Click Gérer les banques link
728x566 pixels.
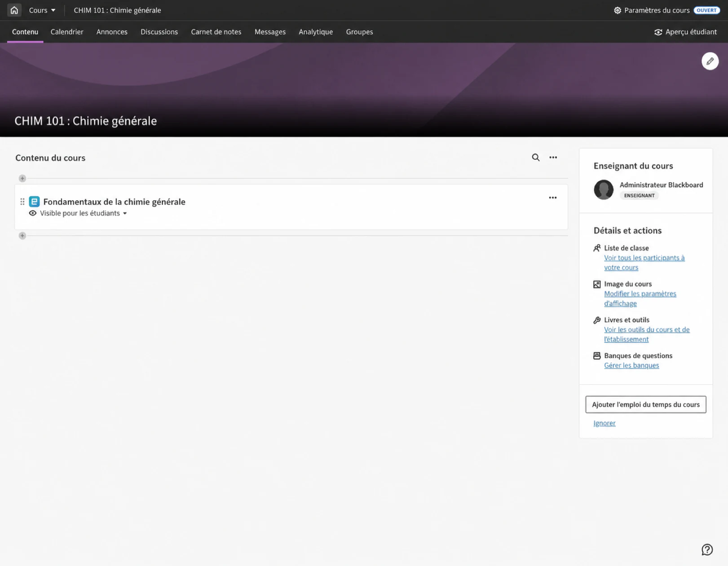[x=631, y=365]
